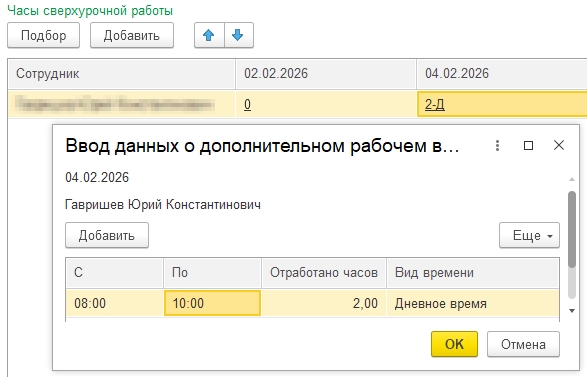Open the 0 link under 02.02.2026

click(x=247, y=104)
